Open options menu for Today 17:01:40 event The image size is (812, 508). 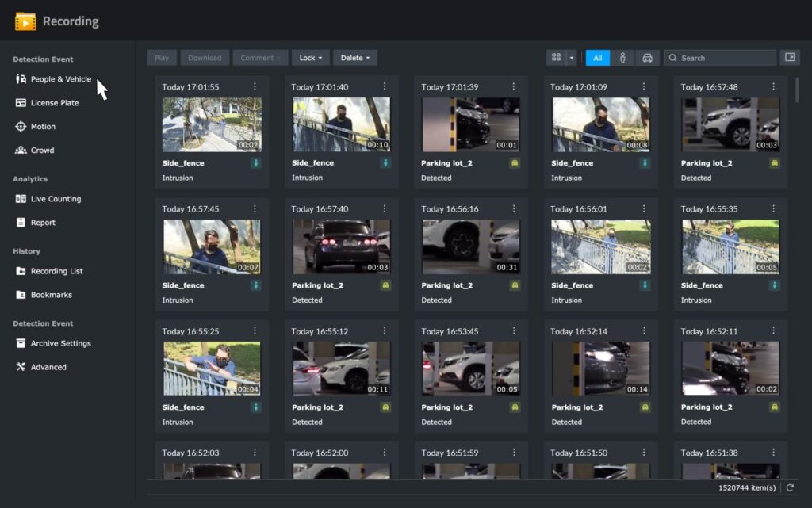pos(385,86)
